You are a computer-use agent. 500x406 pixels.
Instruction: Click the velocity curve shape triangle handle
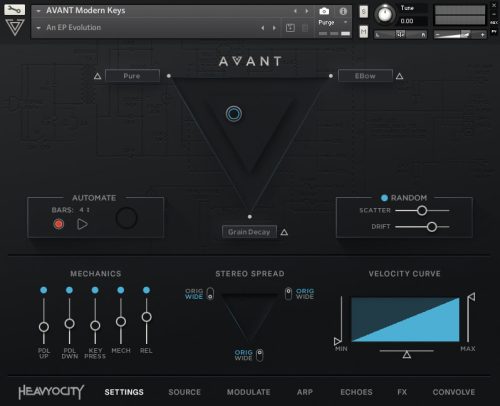tap(407, 355)
